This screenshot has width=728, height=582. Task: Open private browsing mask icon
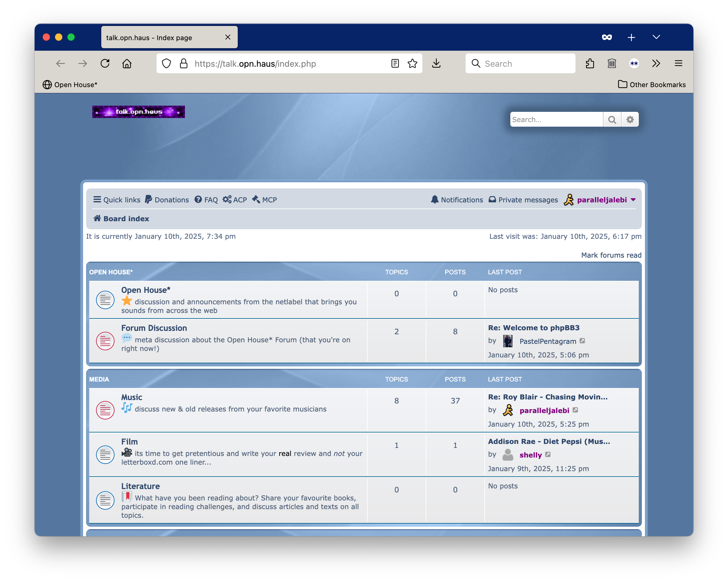point(607,37)
